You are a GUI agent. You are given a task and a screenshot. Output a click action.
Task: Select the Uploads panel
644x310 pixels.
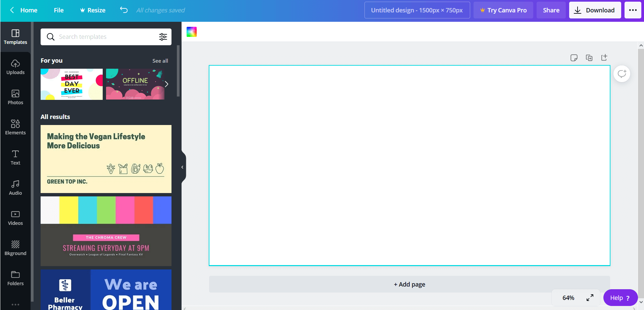coord(15,67)
